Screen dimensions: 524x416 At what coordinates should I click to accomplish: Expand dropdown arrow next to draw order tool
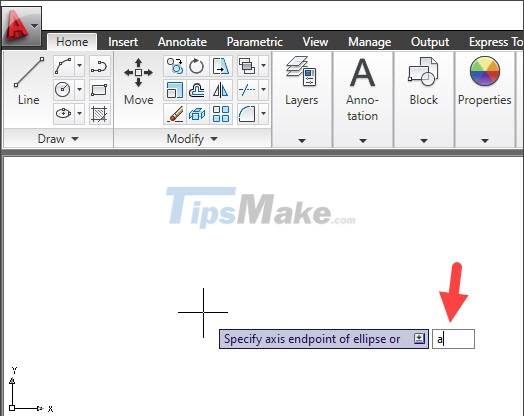click(263, 66)
